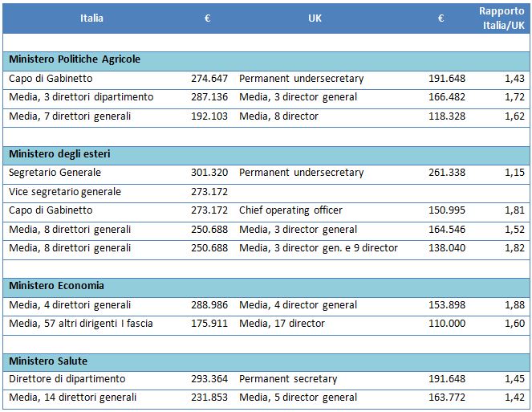Viewport: 532px width, 412px height.
Task: Select the "Permanent secretary" cell
Action: point(288,379)
